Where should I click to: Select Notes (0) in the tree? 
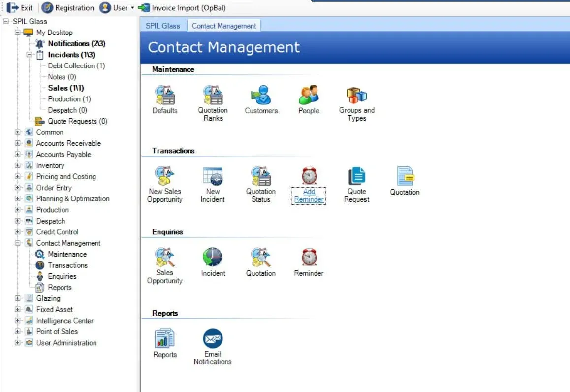(62, 77)
